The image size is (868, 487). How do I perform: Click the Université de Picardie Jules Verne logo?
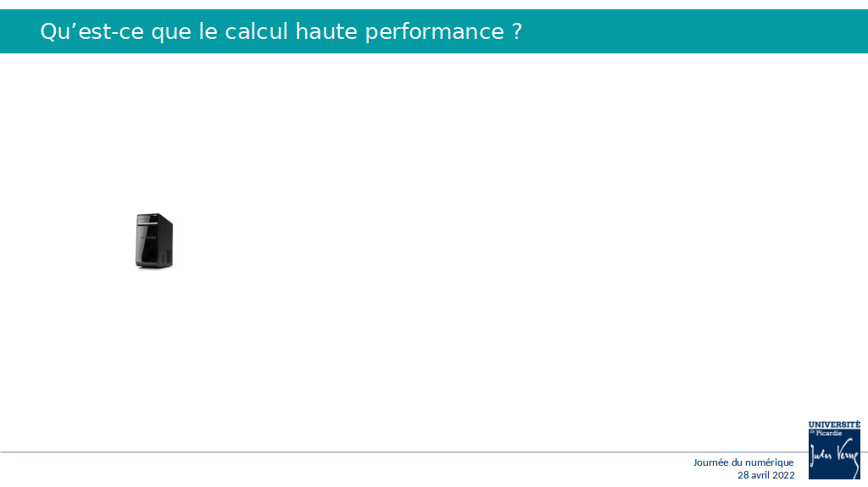(x=834, y=450)
